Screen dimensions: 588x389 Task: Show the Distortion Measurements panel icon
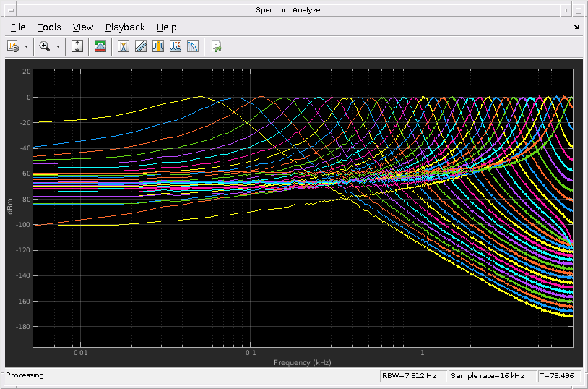point(176,46)
